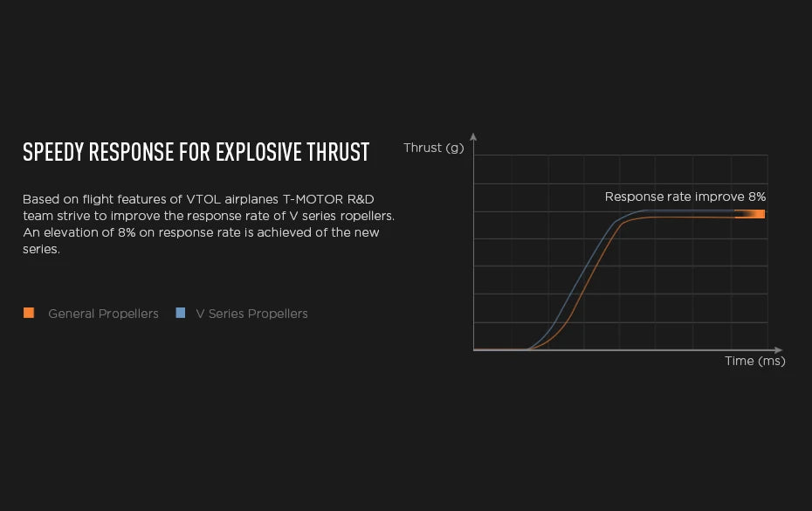Viewport: 812px width, 511px height.
Task: Toggle visibility of the response comparison chart
Action: coord(620,253)
